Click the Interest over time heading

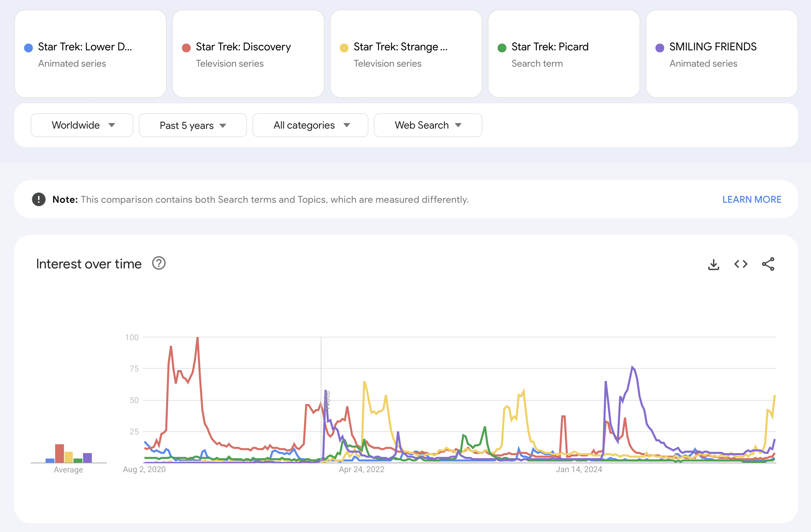89,264
